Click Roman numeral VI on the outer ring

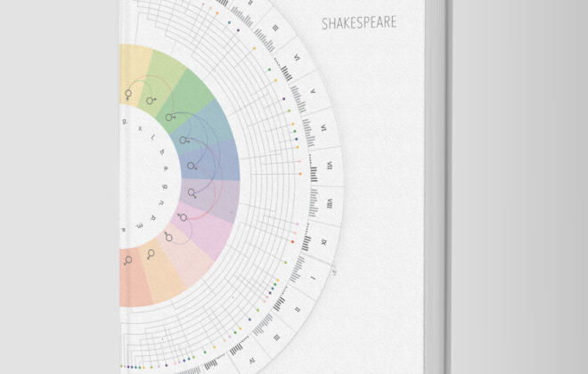pos(323,128)
